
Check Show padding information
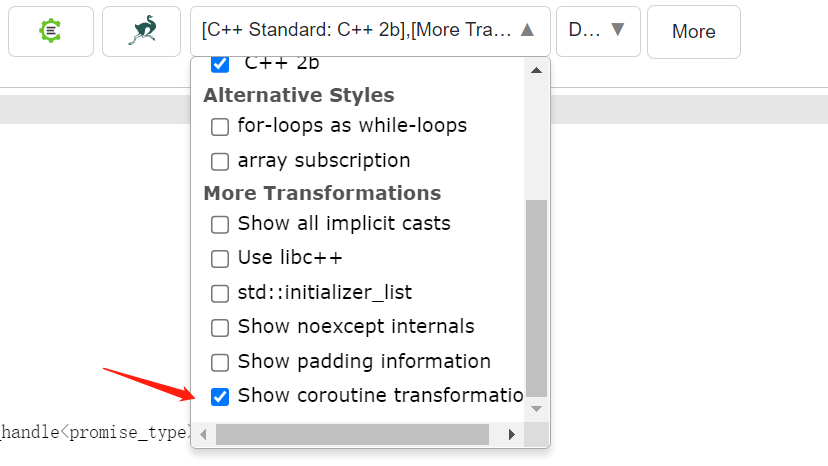pos(220,362)
